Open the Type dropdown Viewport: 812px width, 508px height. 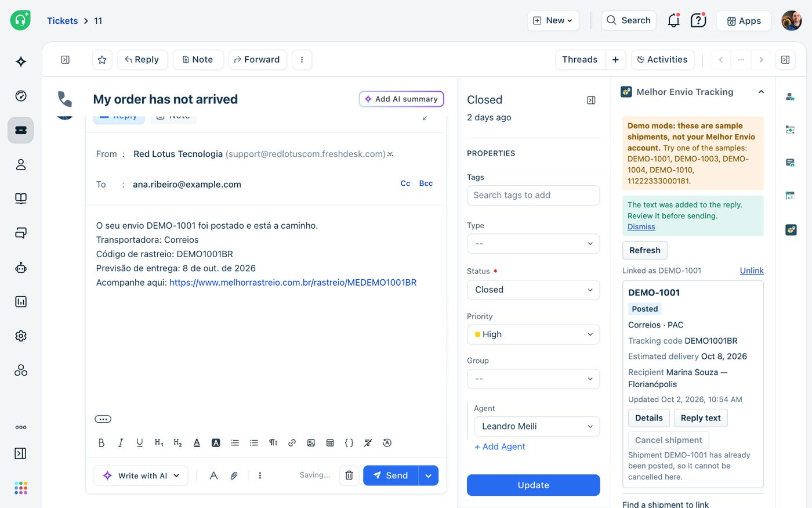(533, 244)
